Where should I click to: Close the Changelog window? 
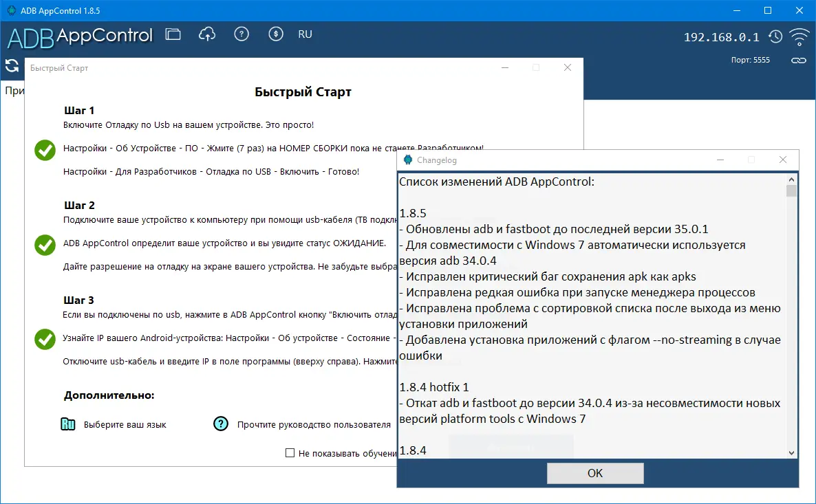pos(783,160)
